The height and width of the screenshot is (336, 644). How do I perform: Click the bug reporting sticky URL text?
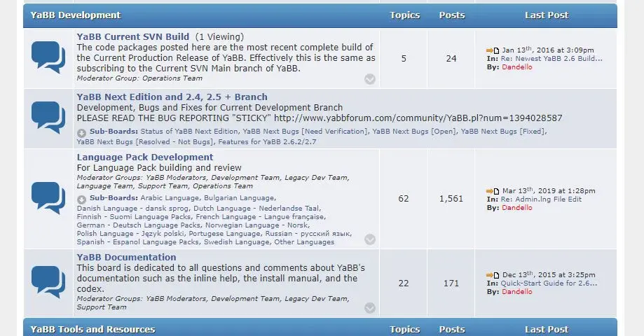[x=418, y=118]
